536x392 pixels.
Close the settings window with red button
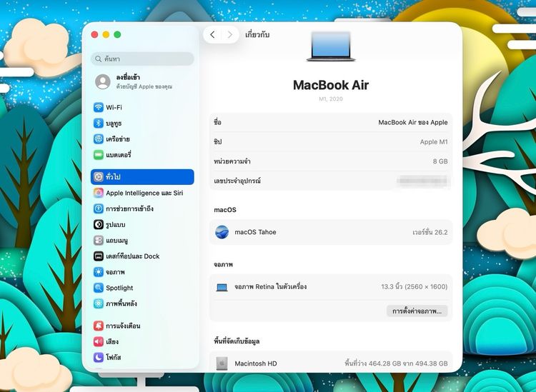click(94, 34)
